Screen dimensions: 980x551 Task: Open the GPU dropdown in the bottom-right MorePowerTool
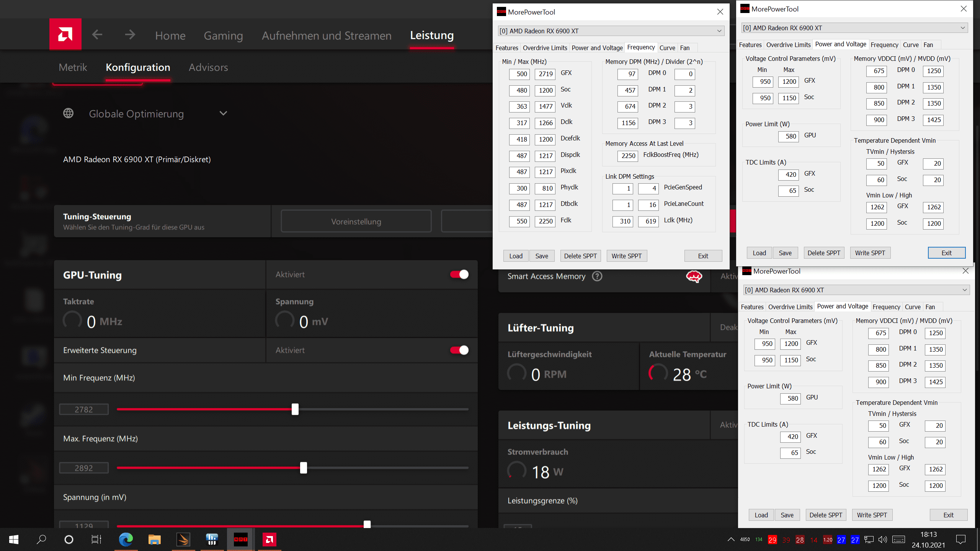pos(856,290)
